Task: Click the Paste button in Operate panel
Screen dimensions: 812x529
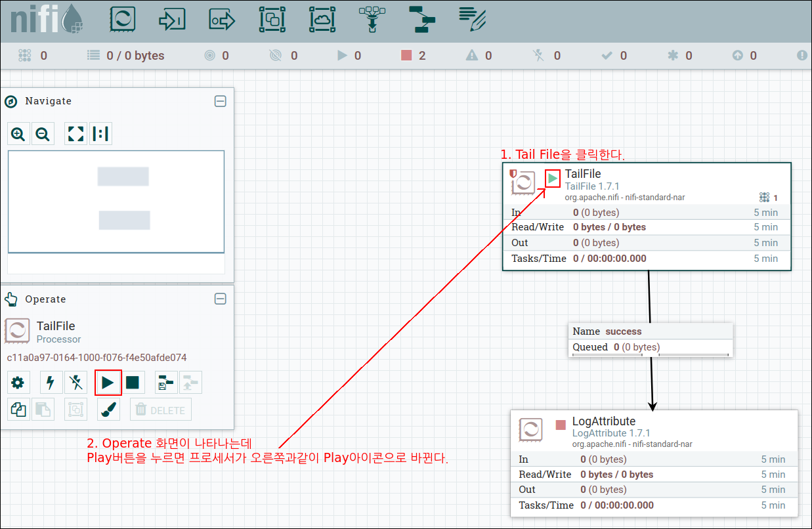Action: point(43,410)
